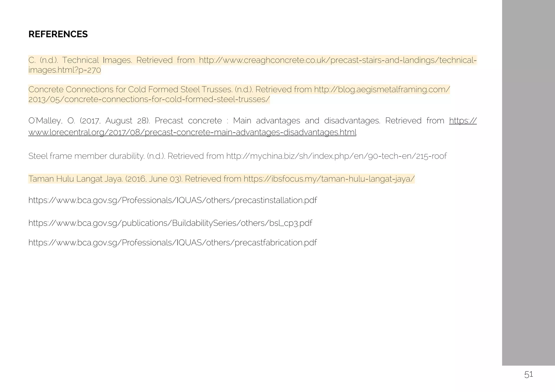Click 'images.html?p=270' highlighted text
This screenshot has height=392, width=555.
coord(65,70)
